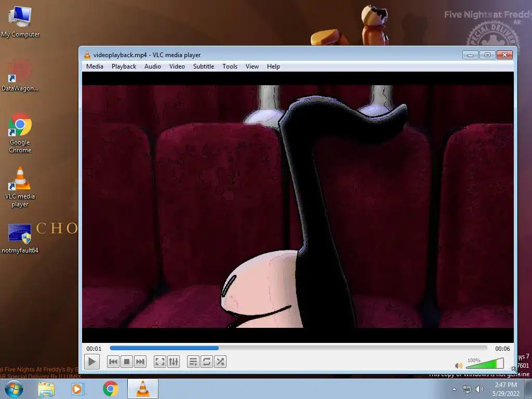
Task: Open the Windows Start menu
Action: tap(14, 389)
